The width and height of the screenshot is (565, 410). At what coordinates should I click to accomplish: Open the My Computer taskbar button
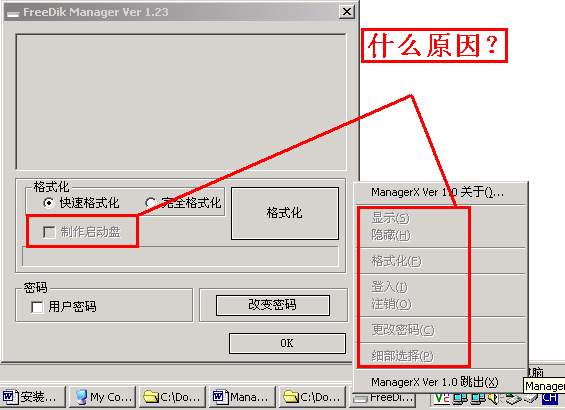pos(102,397)
